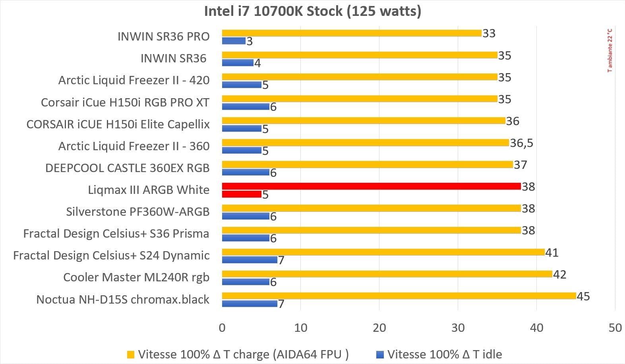Click the red Liqmax III ARGB White load bar
625x364 pixels.
[x=371, y=186]
